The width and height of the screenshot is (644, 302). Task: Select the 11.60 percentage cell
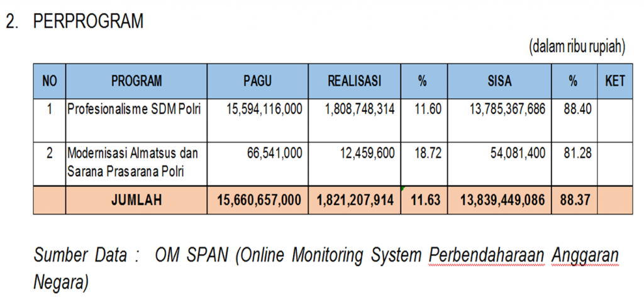click(428, 109)
